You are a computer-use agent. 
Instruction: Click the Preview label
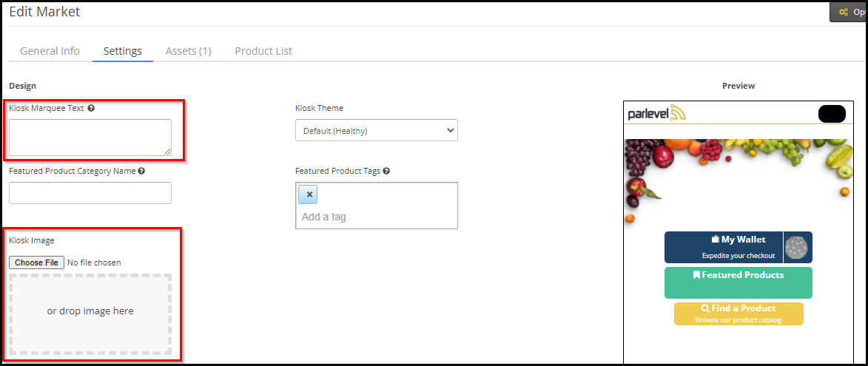click(739, 87)
